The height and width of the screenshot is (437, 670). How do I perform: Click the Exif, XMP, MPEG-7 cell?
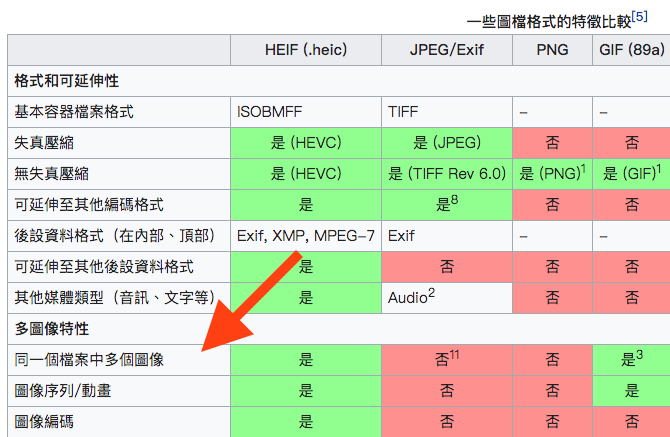[306, 236]
